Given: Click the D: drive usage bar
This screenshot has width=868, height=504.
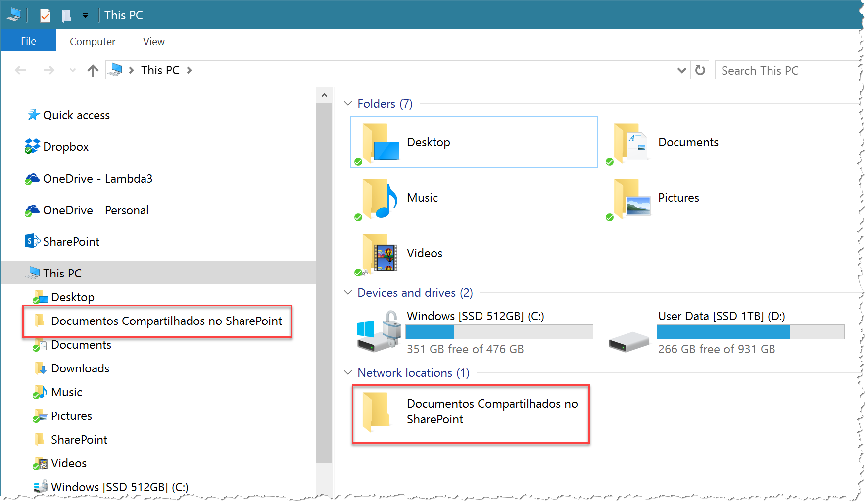Looking at the screenshot, I should coord(751,332).
